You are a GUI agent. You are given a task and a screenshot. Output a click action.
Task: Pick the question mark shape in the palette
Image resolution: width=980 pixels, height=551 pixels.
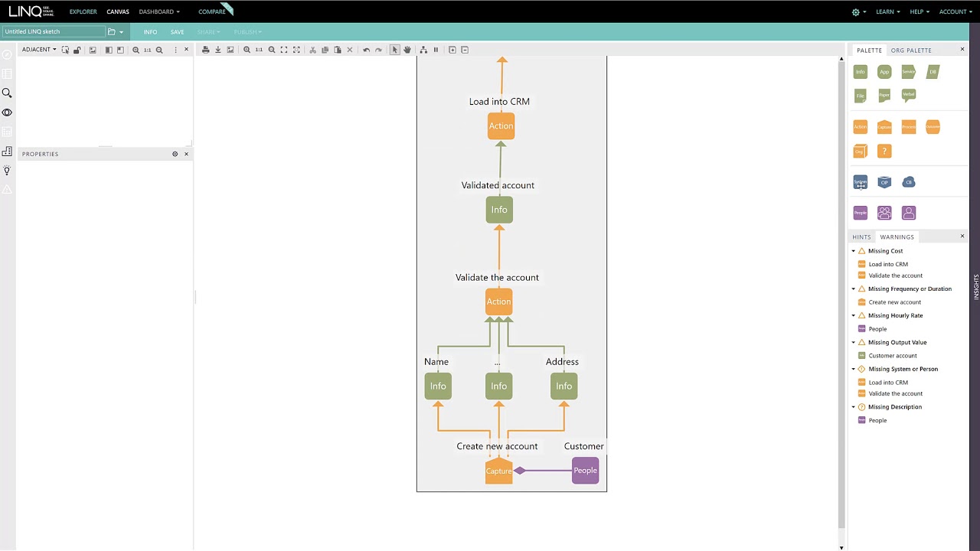(x=884, y=152)
